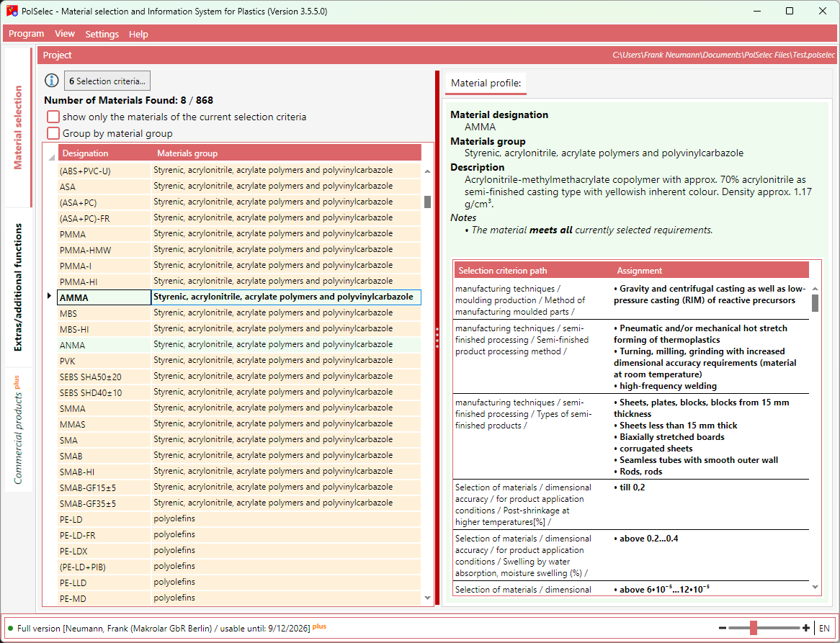Click the zoom in plus icon
The width and height of the screenshot is (840, 643).
tap(805, 628)
